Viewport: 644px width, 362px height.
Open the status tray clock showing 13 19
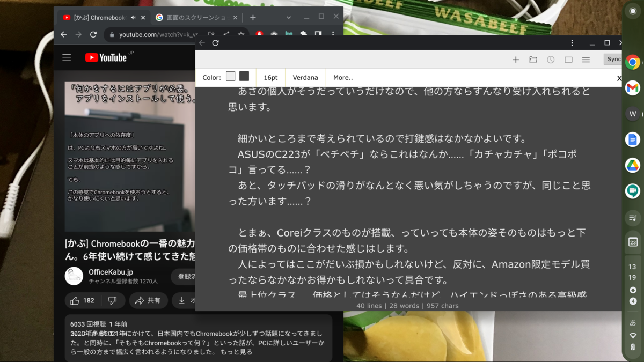tap(633, 272)
